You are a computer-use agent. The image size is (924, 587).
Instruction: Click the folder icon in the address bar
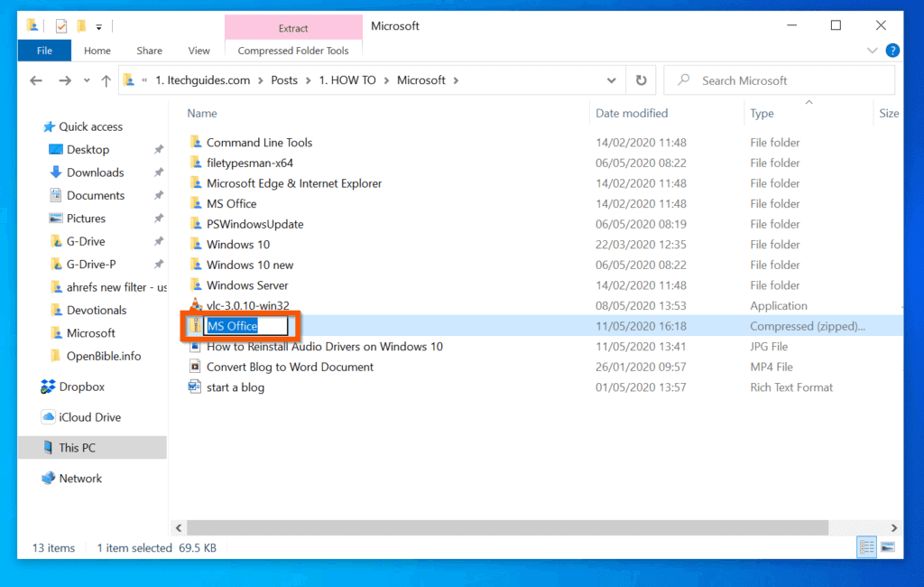point(126,79)
